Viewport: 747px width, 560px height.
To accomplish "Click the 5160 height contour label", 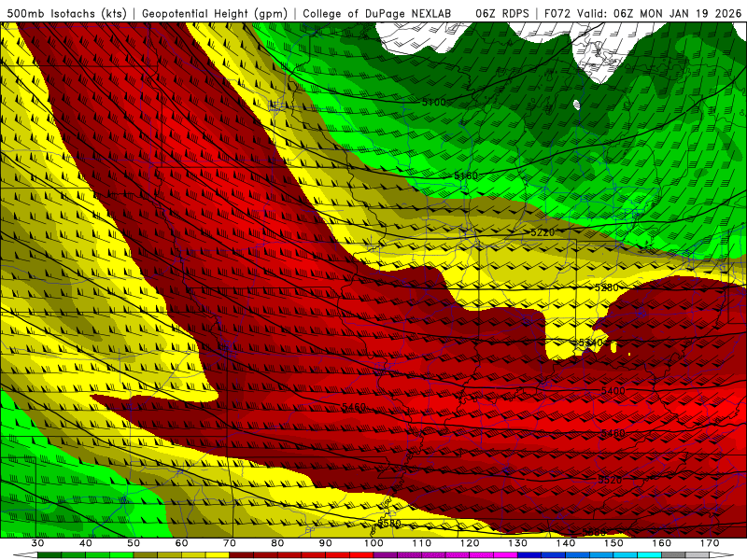I will (465, 175).
